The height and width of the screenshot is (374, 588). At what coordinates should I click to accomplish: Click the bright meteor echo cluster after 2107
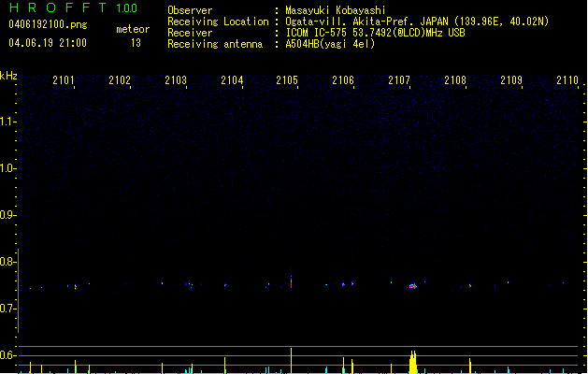click(413, 286)
